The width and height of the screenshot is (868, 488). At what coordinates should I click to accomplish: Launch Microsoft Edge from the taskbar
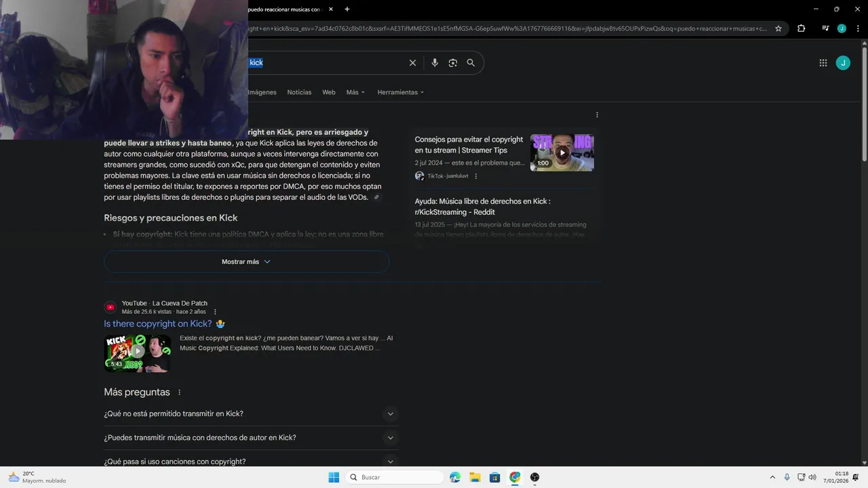[x=455, y=477]
